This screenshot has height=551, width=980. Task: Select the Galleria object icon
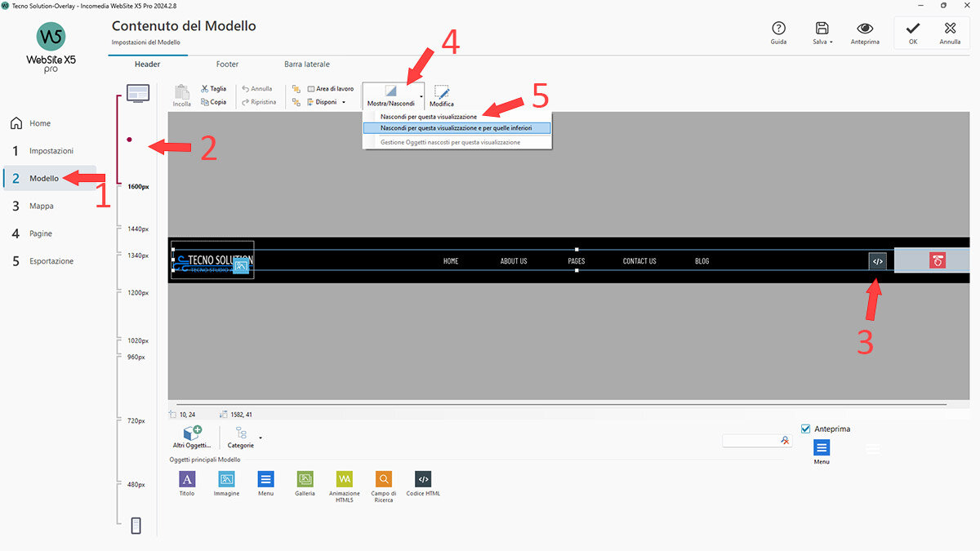tap(305, 479)
